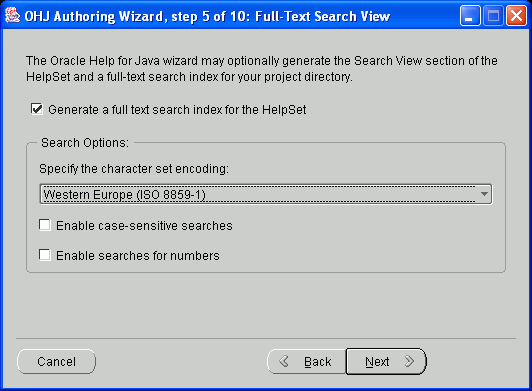
Task: Click the right chevron icon on Next
Action: coord(410,361)
